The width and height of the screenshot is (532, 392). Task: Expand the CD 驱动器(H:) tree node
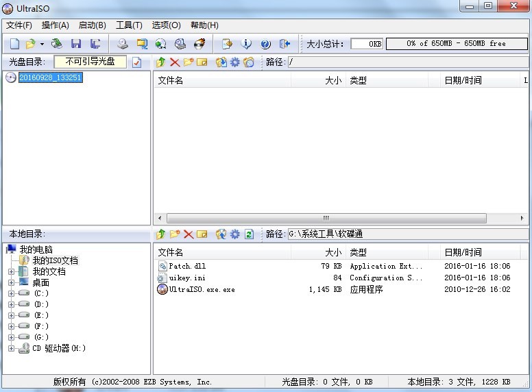point(11,348)
